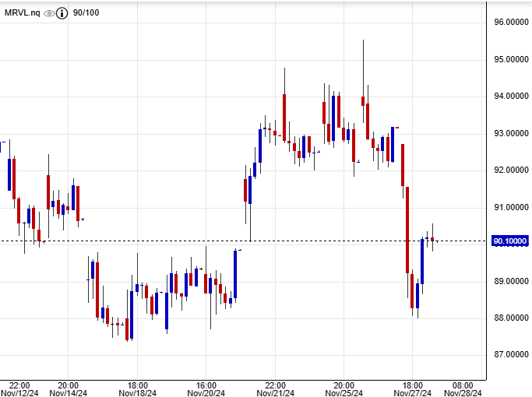Select the Nov/20/24 16:00 time label
Viewport: 532px width, 397px height.
206,389
